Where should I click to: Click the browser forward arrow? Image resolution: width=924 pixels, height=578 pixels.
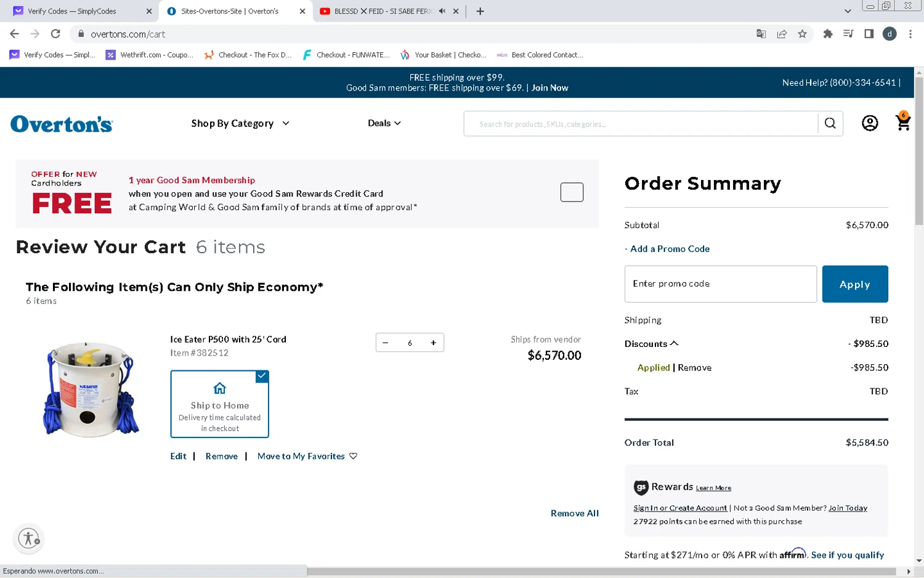pos(35,34)
